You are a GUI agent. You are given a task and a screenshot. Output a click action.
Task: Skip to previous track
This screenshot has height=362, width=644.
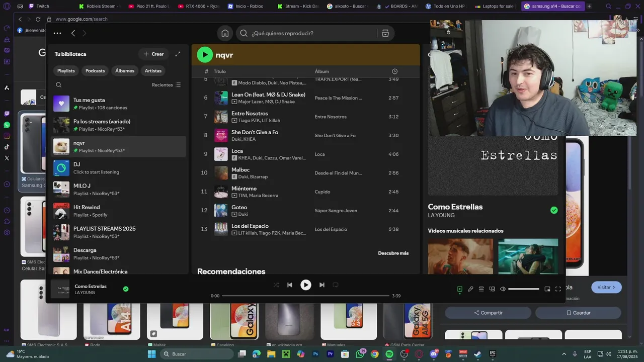(x=290, y=285)
